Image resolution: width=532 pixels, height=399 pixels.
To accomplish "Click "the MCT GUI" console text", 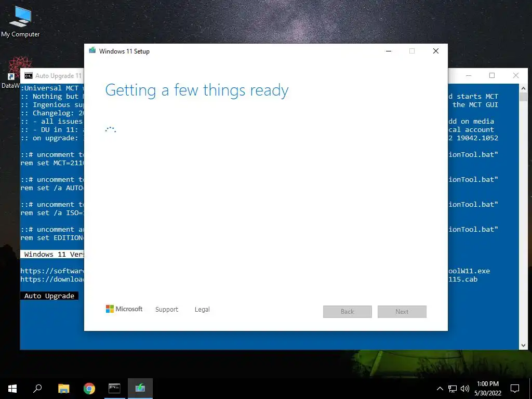I will pos(475,104).
